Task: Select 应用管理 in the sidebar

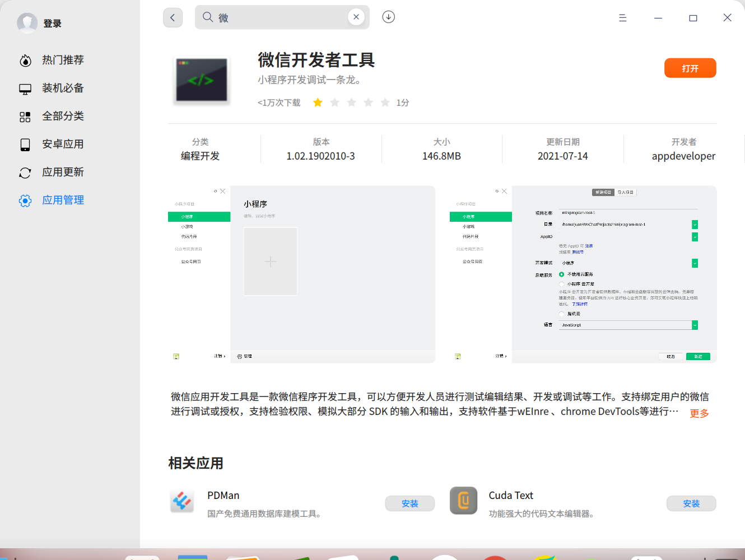Action: coord(63,200)
